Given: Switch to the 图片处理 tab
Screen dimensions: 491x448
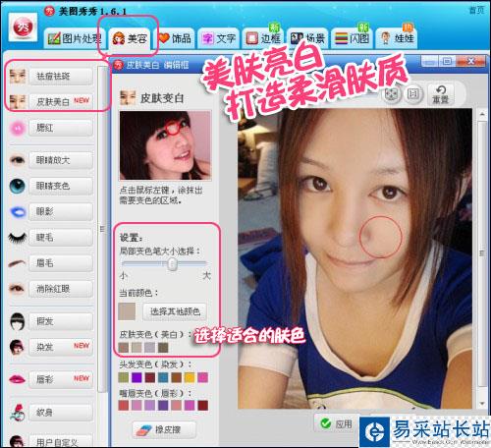Looking at the screenshot, I should [x=75, y=38].
